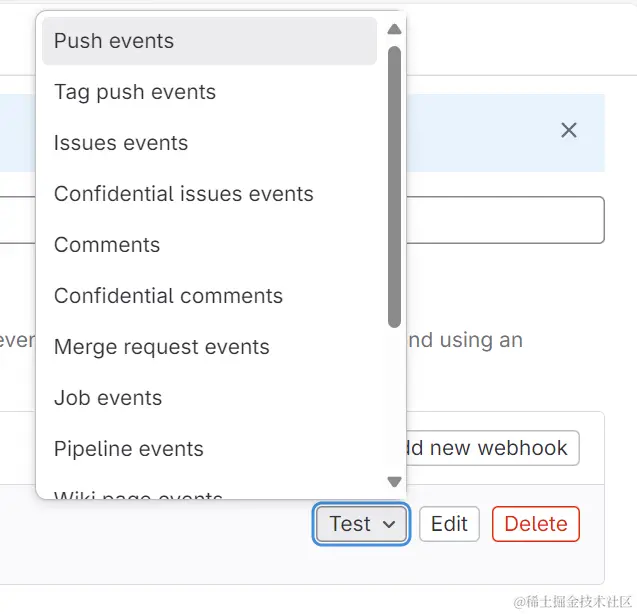
Task: Select Merge request events
Action: 162,347
